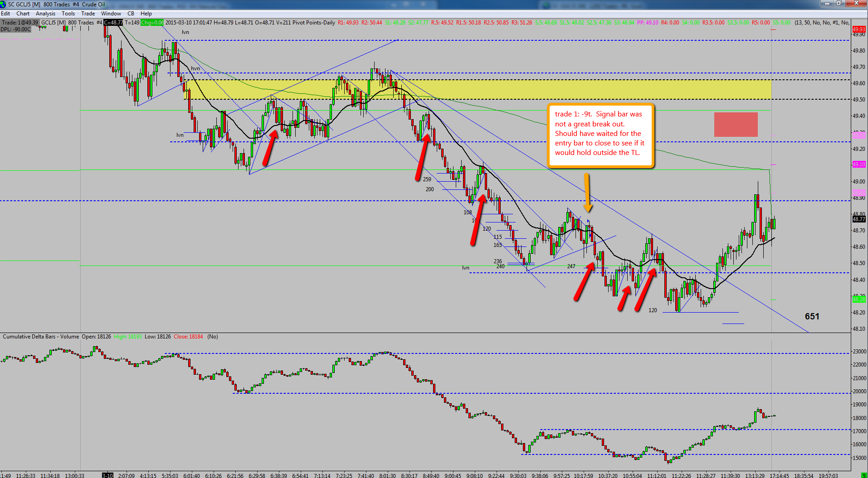This screenshot has width=868, height=478.
Task: Click the 'Cumulative Delta Bars - Volume' study title
Action: pyautogui.click(x=41, y=337)
